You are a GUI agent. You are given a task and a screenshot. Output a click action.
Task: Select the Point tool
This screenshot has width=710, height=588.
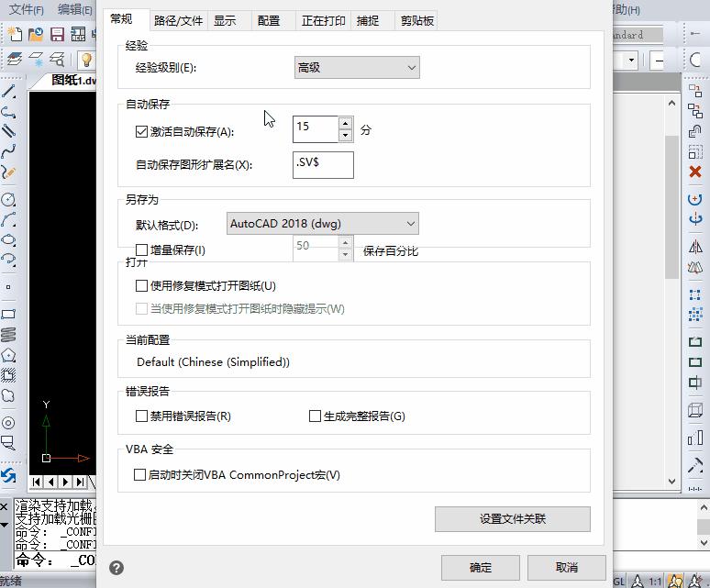8,287
